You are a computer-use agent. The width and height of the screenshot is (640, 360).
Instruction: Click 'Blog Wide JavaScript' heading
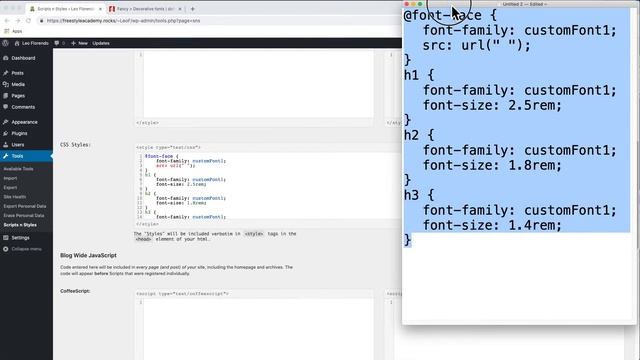point(88,255)
